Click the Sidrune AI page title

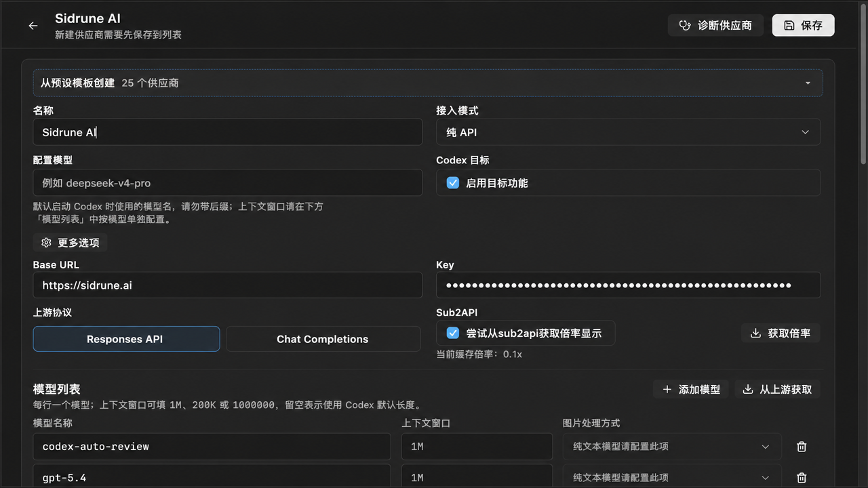coord(87,19)
